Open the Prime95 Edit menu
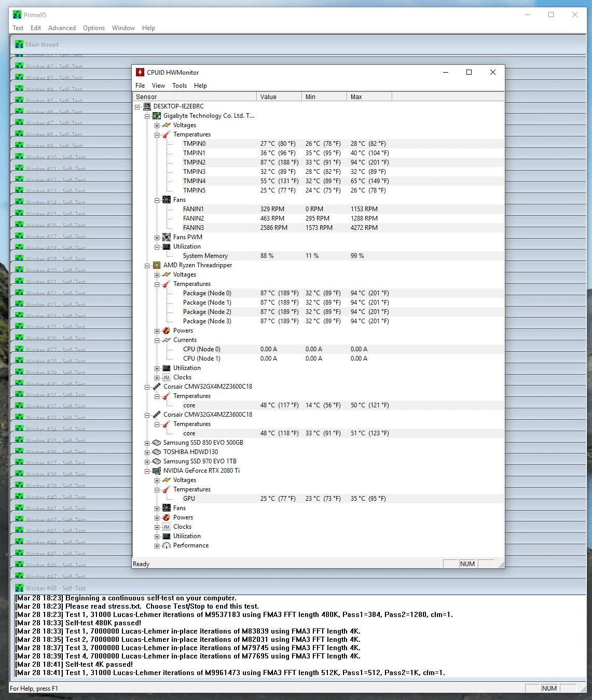The height and width of the screenshot is (700, 592). pos(36,28)
